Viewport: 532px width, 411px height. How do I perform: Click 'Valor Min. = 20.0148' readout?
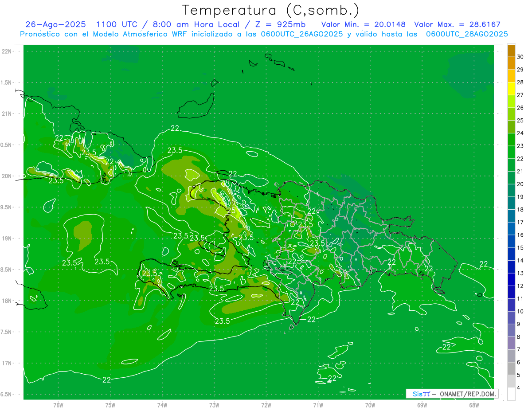coord(363,25)
